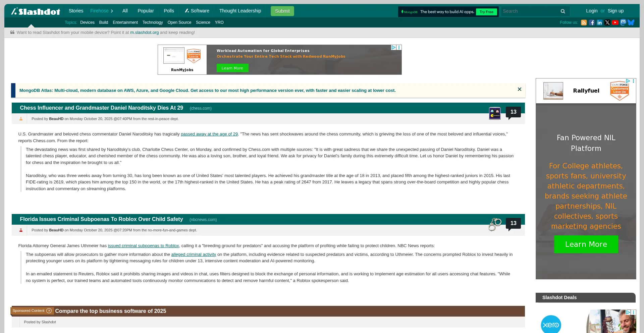Click the handcuffs crime topic icon

[x=495, y=224]
